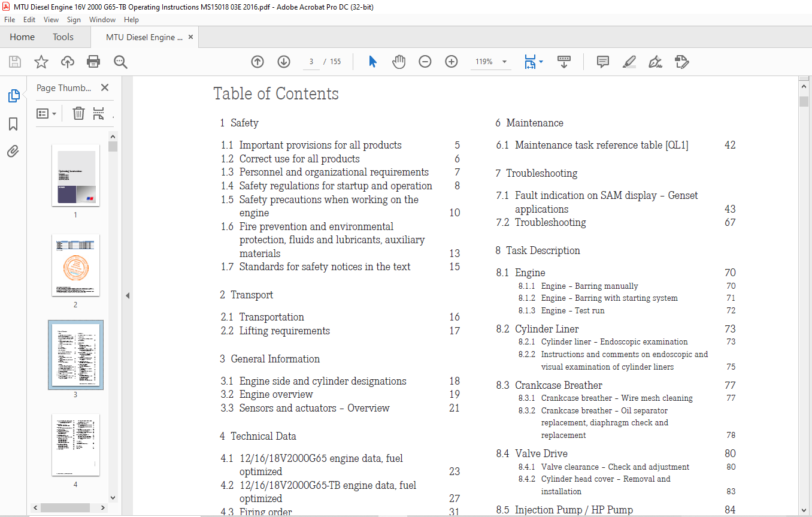Viewport: 812px width, 517px height.
Task: Add the document to starred files
Action: click(x=41, y=62)
